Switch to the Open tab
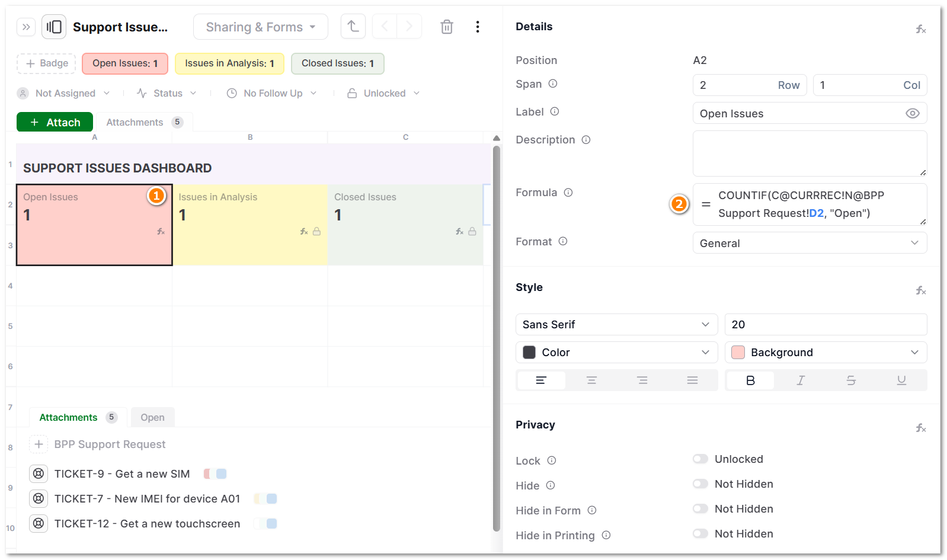Image resolution: width=947 pixels, height=560 pixels. coord(152,417)
